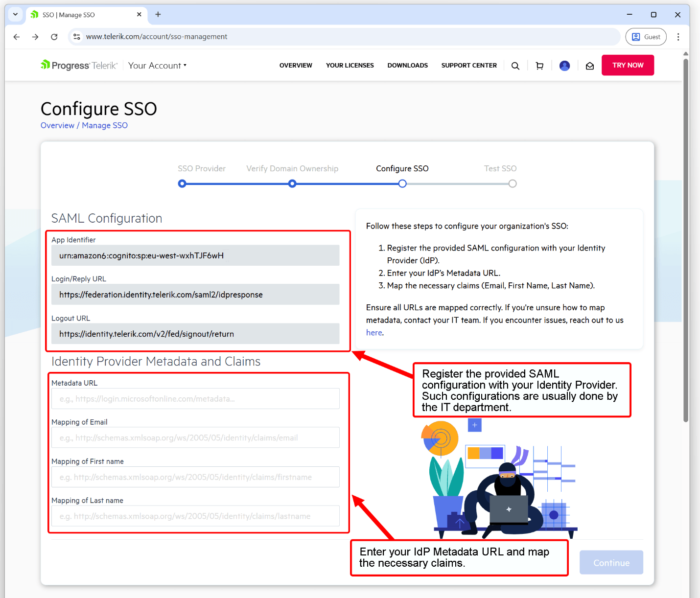Open tab search dropdown arrow
700x598 pixels.
pos(15,15)
